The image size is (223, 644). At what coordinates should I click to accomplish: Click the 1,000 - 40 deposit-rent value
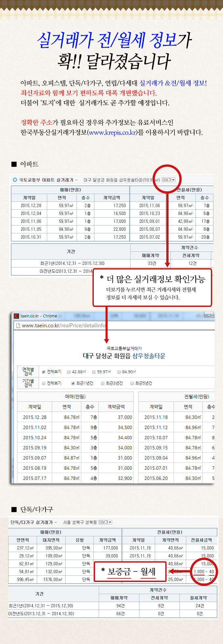[204, 571]
